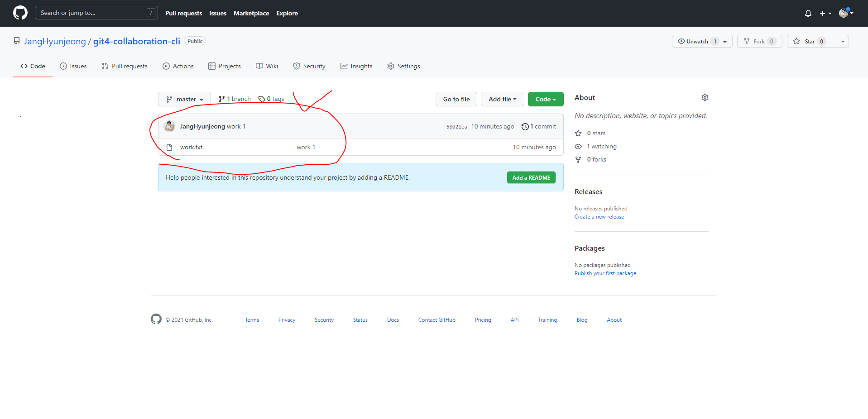
Task: Click the Fork button
Action: click(x=759, y=41)
